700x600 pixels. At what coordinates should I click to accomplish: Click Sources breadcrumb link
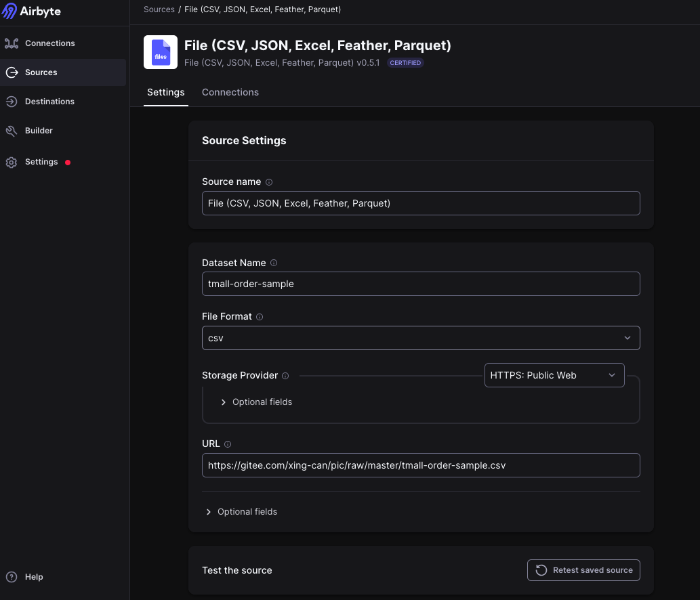(159, 9)
